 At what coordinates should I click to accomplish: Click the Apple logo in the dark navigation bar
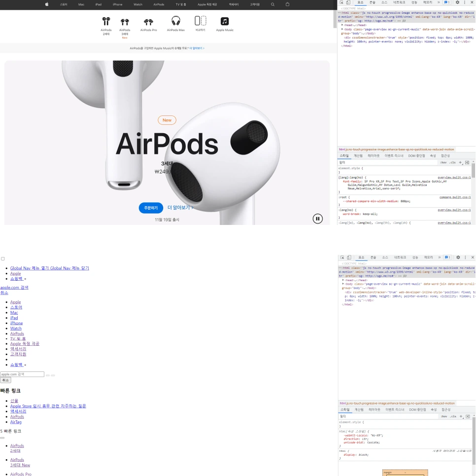click(47, 4)
